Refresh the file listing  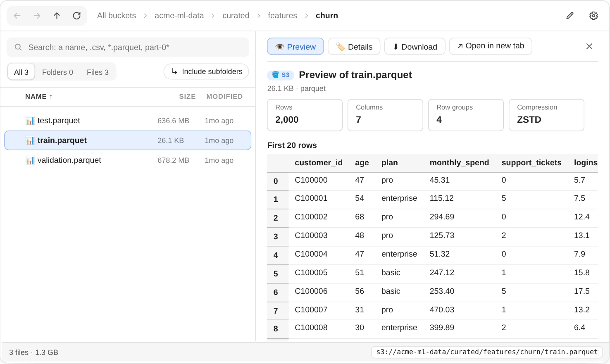(x=77, y=16)
